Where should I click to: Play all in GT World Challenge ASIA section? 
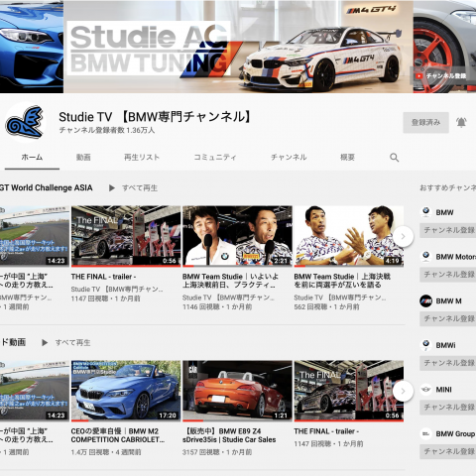[134, 188]
